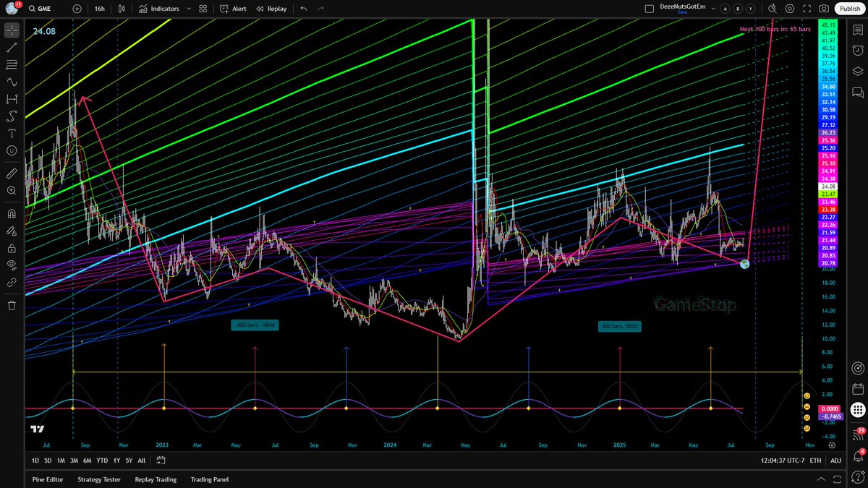Set date range to All
The height and width of the screenshot is (488, 868).
(x=141, y=461)
